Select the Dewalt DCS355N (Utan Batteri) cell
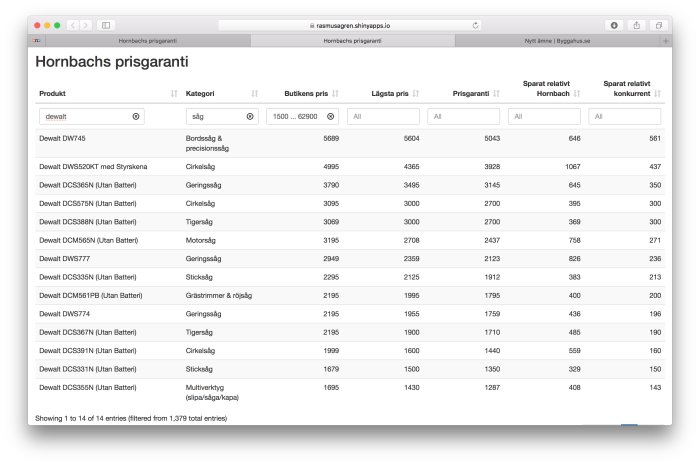700x465 pixels. point(108,392)
